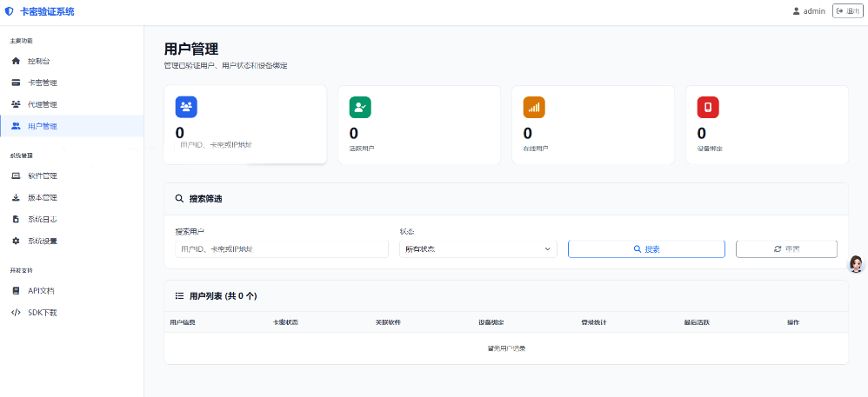Click the list icon beside 用户列表
868x397 pixels.
(180, 296)
